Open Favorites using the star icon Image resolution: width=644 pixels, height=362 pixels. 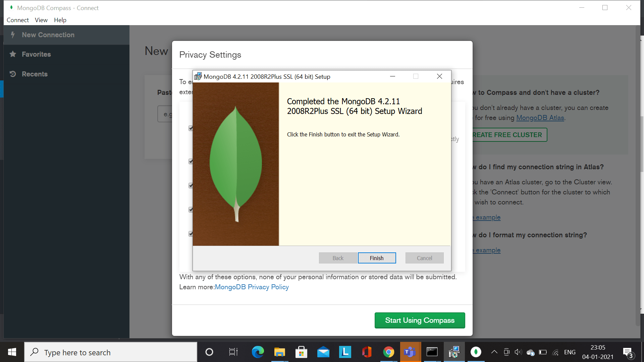(13, 54)
